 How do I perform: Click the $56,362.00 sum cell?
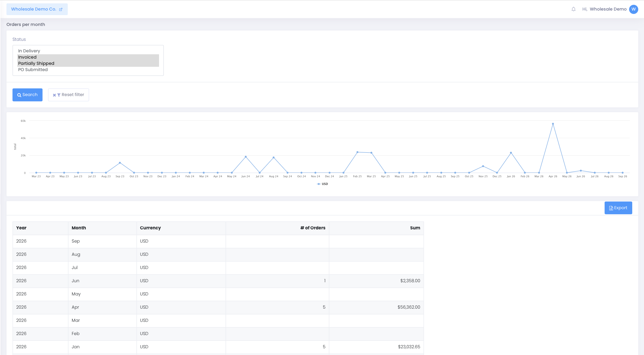[376, 307]
